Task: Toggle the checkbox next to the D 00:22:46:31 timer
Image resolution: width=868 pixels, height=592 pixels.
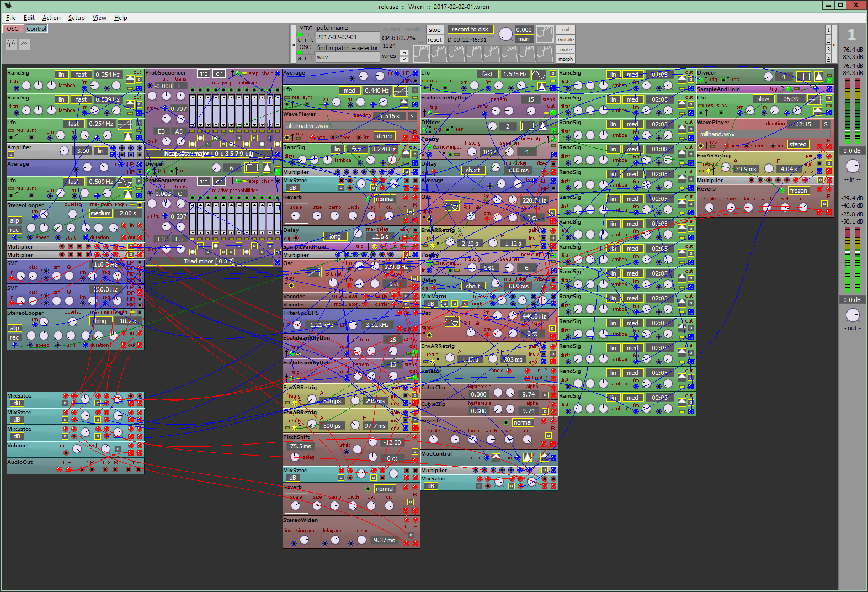Action: pyautogui.click(x=491, y=40)
